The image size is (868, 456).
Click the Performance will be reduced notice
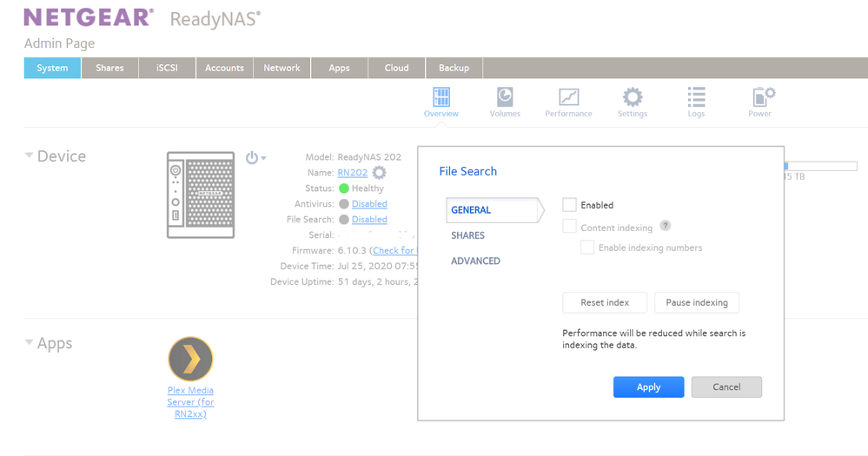click(653, 339)
